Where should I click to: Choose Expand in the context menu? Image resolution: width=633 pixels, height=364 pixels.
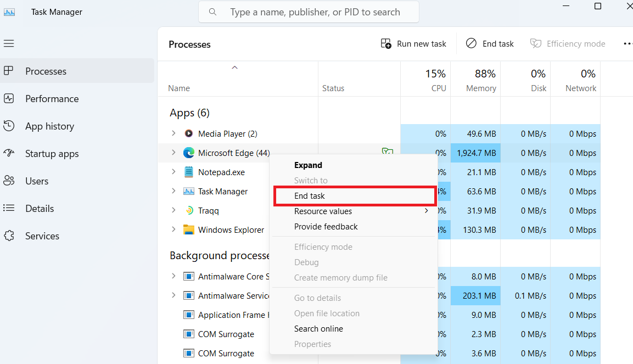pyautogui.click(x=308, y=165)
